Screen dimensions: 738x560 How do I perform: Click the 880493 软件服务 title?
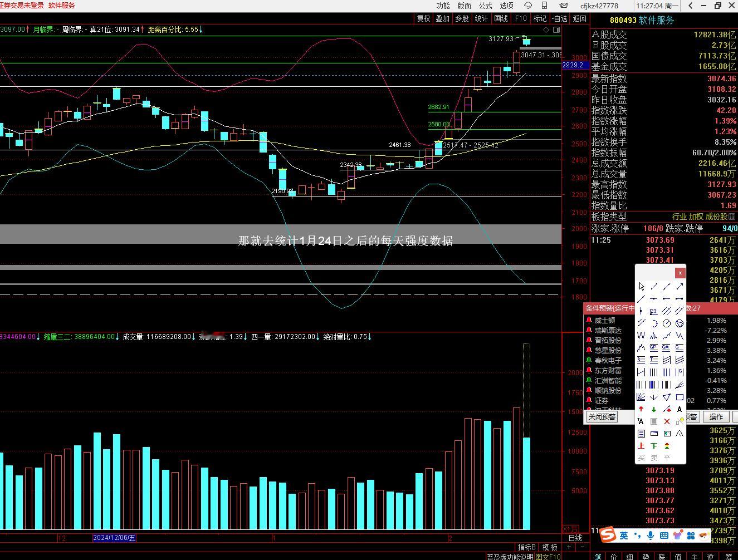click(642, 20)
